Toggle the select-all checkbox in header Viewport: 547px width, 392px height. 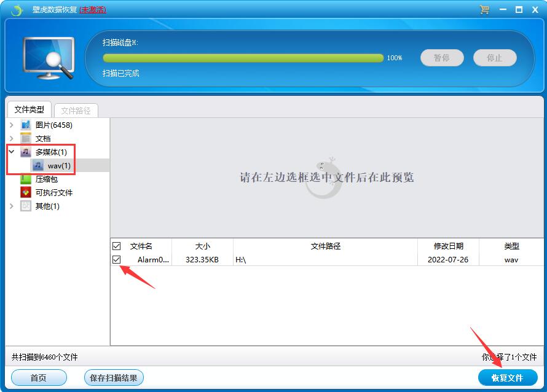(x=117, y=246)
